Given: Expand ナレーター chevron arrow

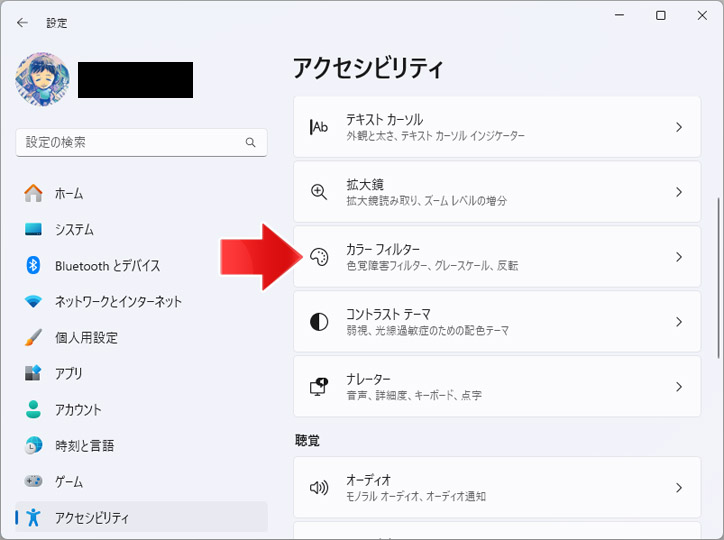Looking at the screenshot, I should tap(679, 387).
